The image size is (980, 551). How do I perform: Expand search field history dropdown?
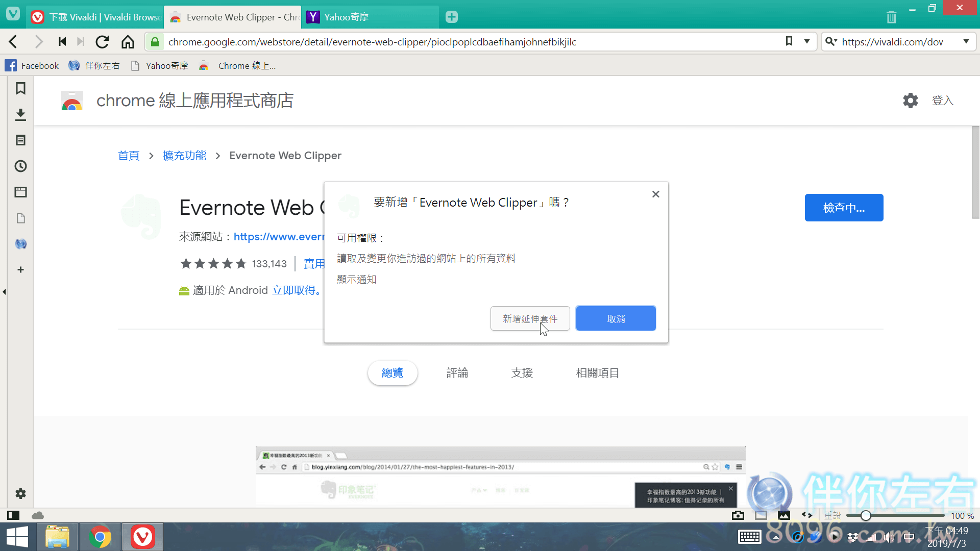(966, 41)
